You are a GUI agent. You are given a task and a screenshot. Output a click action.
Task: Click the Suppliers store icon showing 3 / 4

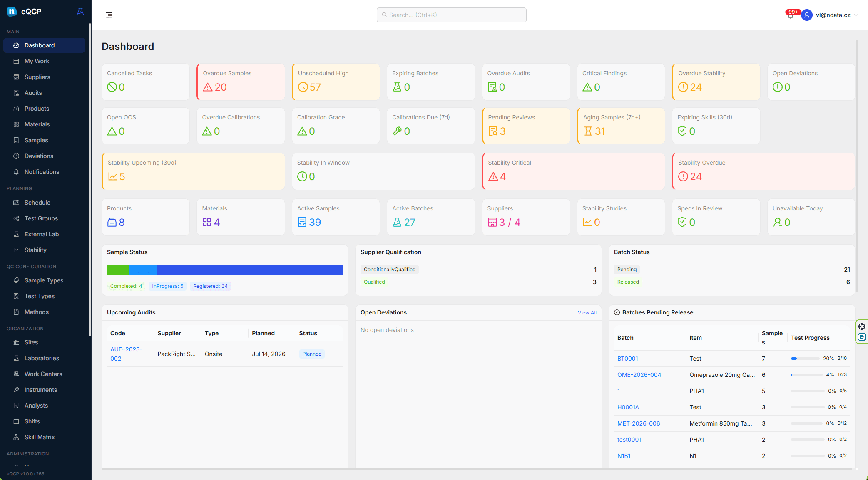(x=492, y=223)
